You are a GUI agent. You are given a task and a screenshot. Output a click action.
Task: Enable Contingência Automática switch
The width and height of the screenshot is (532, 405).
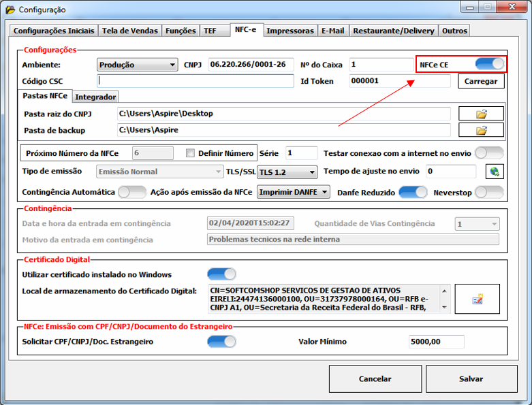132,193
